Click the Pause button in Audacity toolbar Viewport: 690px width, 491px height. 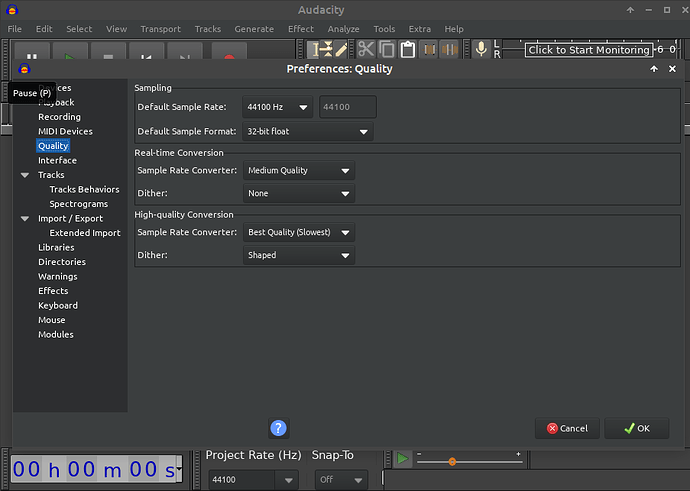click(x=32, y=51)
